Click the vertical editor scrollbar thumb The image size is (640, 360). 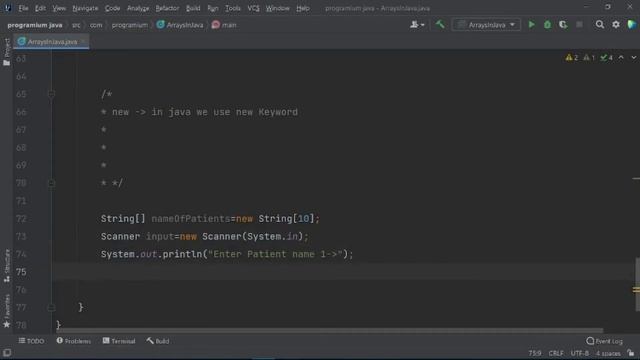(637, 284)
